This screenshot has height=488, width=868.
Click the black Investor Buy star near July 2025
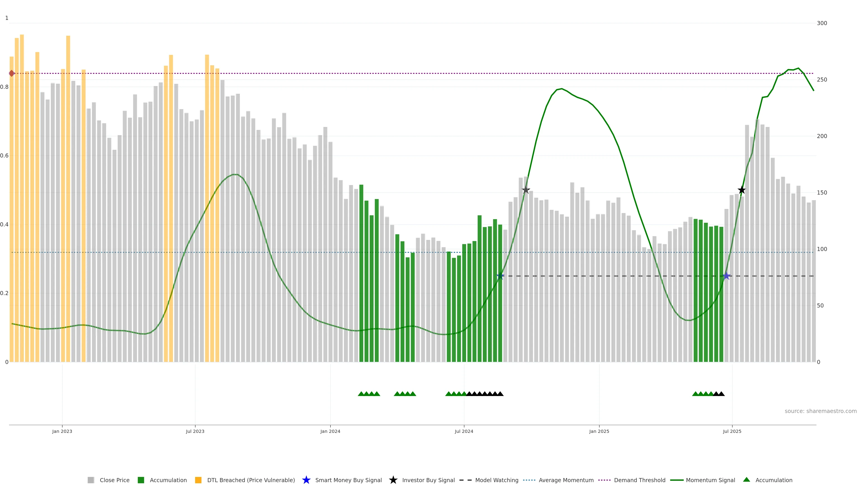coord(741,190)
